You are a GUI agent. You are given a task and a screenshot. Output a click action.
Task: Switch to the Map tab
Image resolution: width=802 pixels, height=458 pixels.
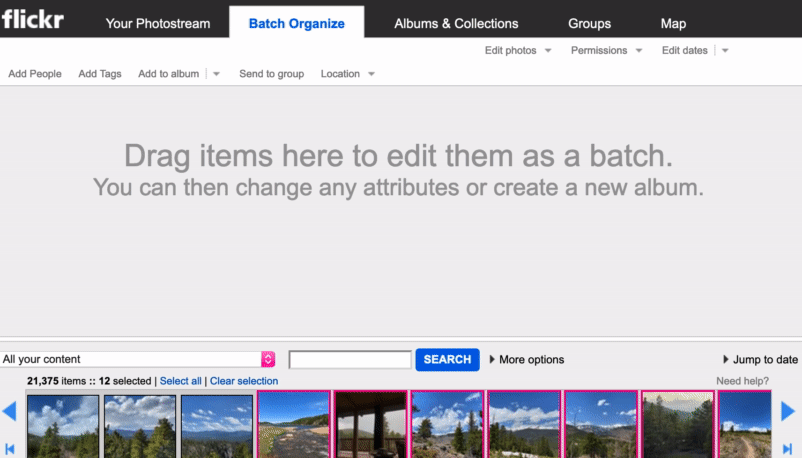(x=673, y=24)
